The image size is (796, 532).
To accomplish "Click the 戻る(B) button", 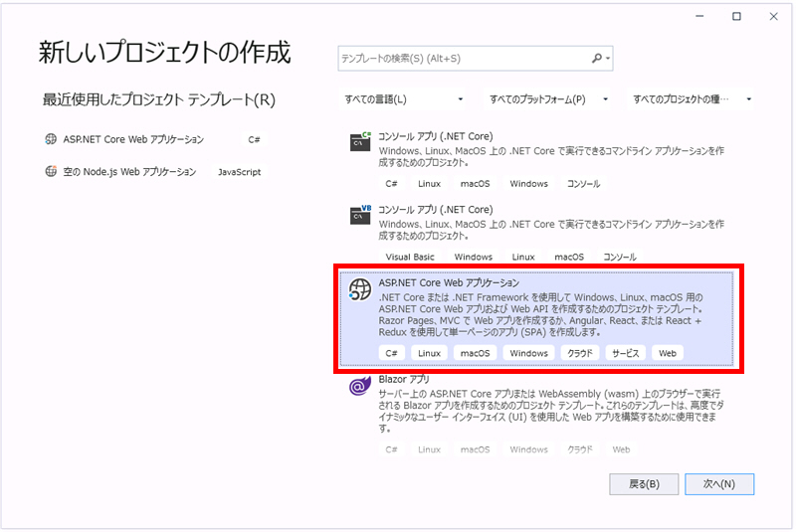I will (x=644, y=484).
